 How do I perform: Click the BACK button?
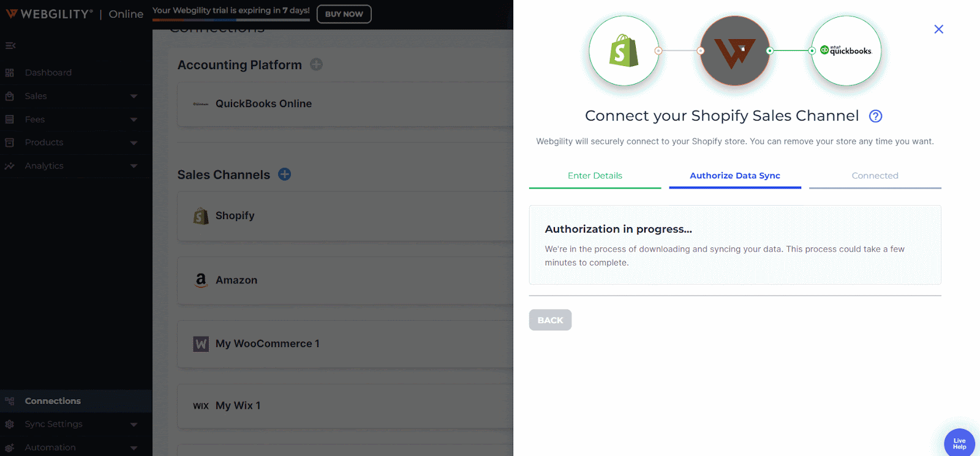[x=550, y=320]
